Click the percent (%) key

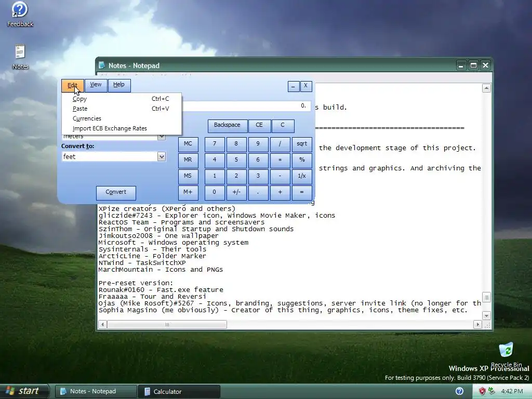click(302, 160)
